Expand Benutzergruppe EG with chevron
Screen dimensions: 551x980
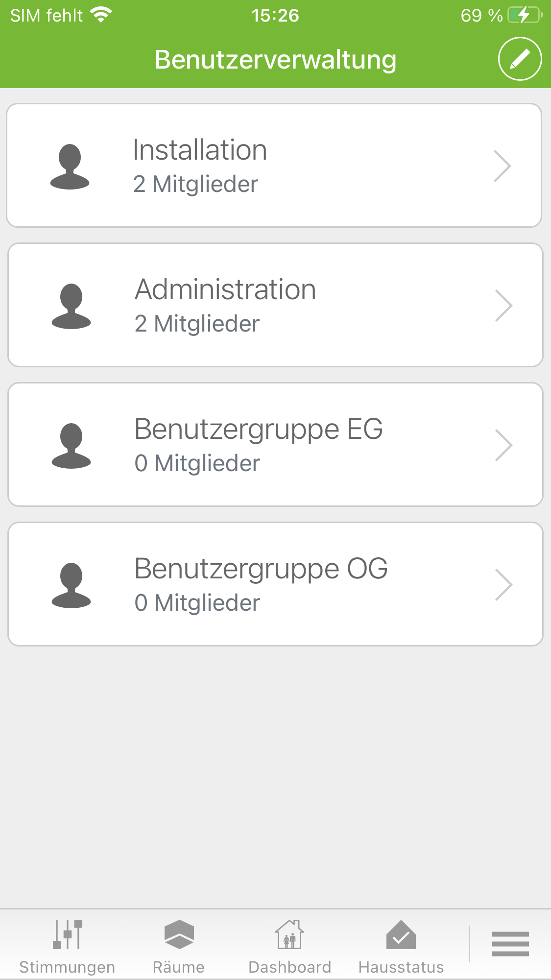pyautogui.click(x=503, y=445)
